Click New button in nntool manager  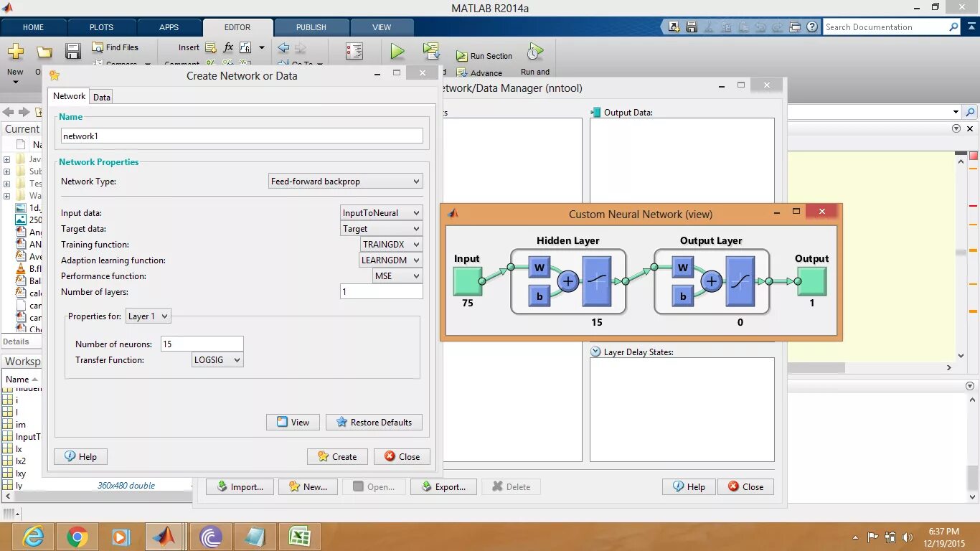(308, 486)
